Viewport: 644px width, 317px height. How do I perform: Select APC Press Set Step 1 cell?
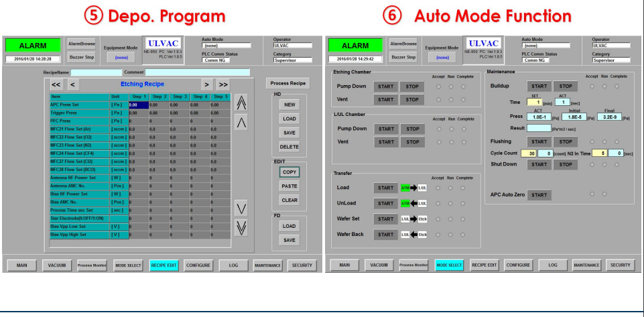pos(137,105)
